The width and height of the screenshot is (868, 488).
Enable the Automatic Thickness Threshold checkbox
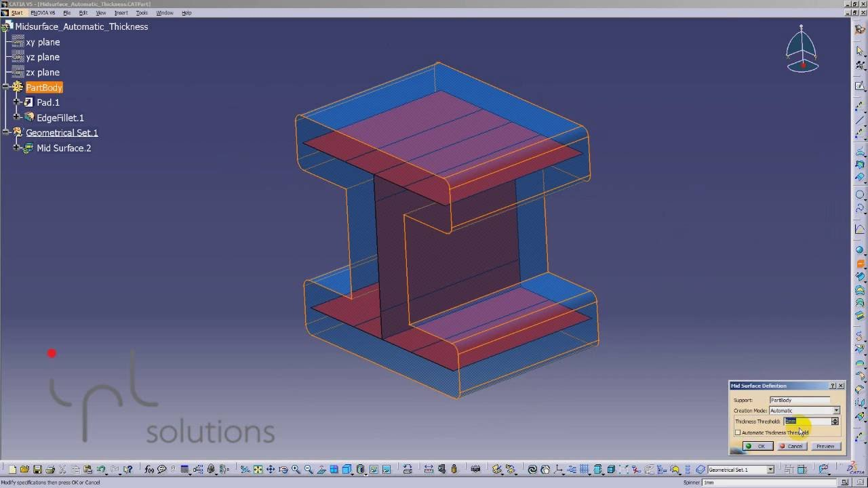point(738,432)
